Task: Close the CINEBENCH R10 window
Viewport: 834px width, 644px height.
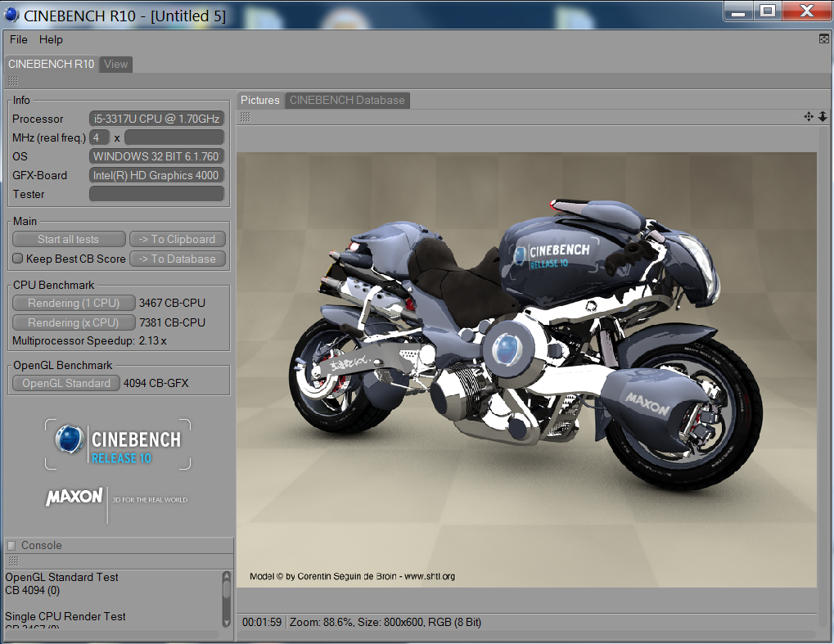Action: [x=807, y=11]
